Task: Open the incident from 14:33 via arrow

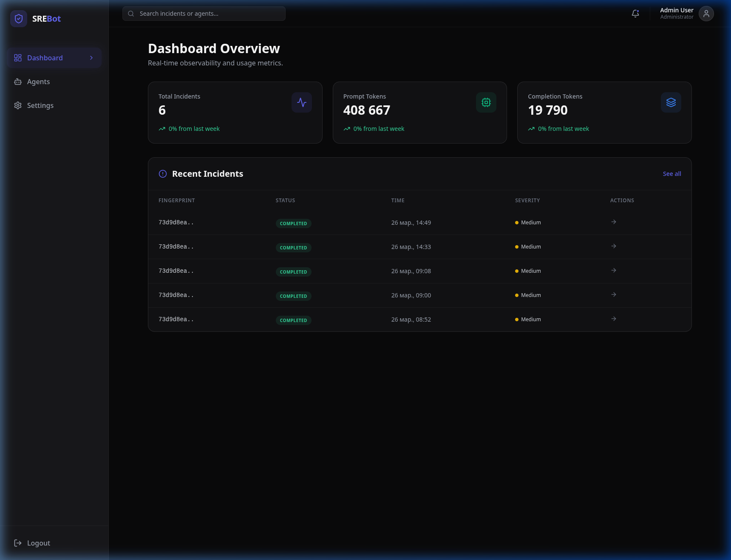Action: 614,246
